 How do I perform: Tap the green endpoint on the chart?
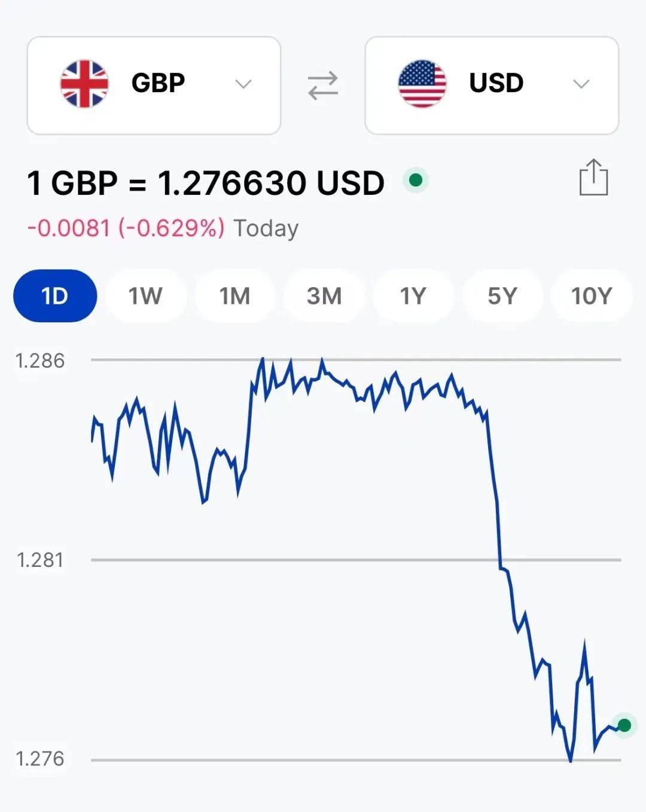624,725
